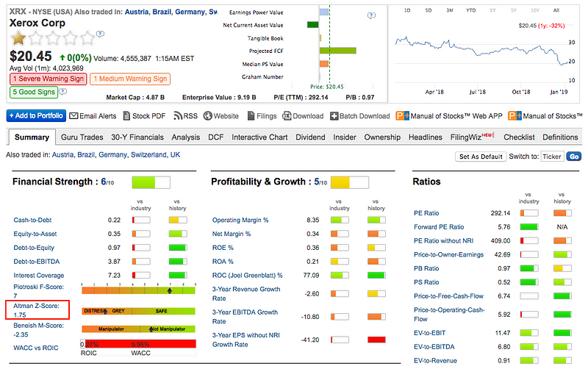This screenshot has width=588, height=369.
Task: Click the help bubble in valuation bar chart
Action: click(x=371, y=15)
